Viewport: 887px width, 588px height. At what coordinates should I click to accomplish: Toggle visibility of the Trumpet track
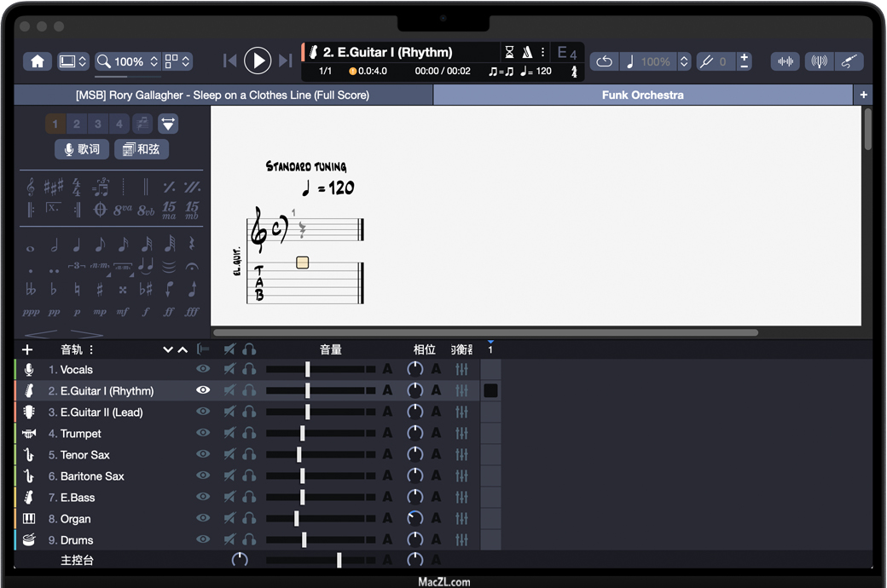click(203, 433)
